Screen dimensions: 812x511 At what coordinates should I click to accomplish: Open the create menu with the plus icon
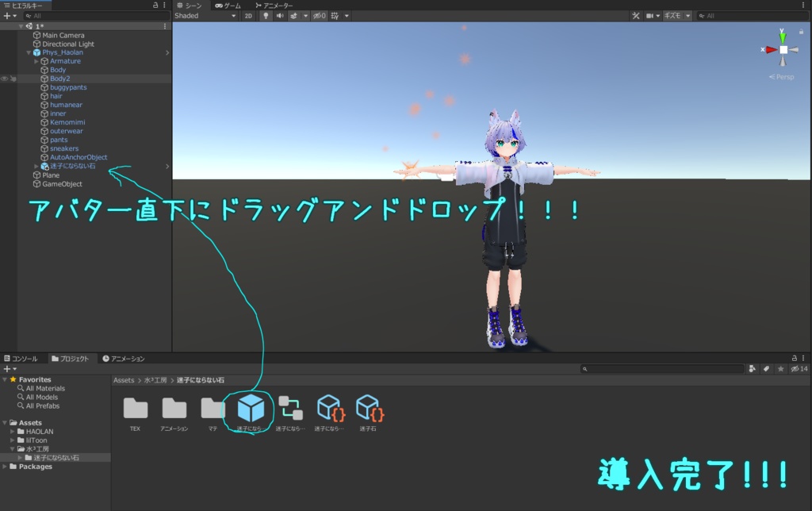point(6,15)
